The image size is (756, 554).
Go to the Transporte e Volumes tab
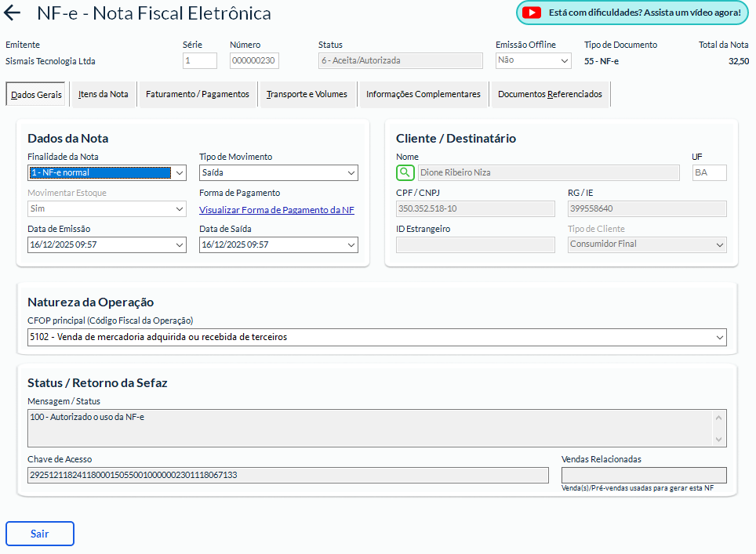click(307, 94)
